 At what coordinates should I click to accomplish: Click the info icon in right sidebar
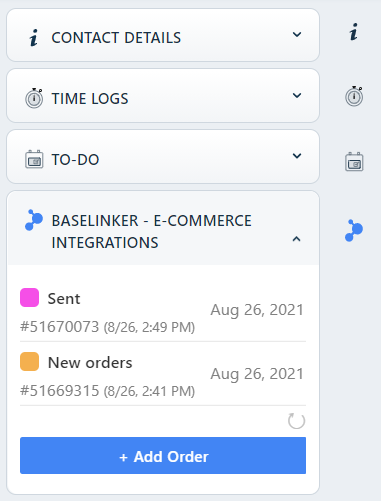pos(354,32)
